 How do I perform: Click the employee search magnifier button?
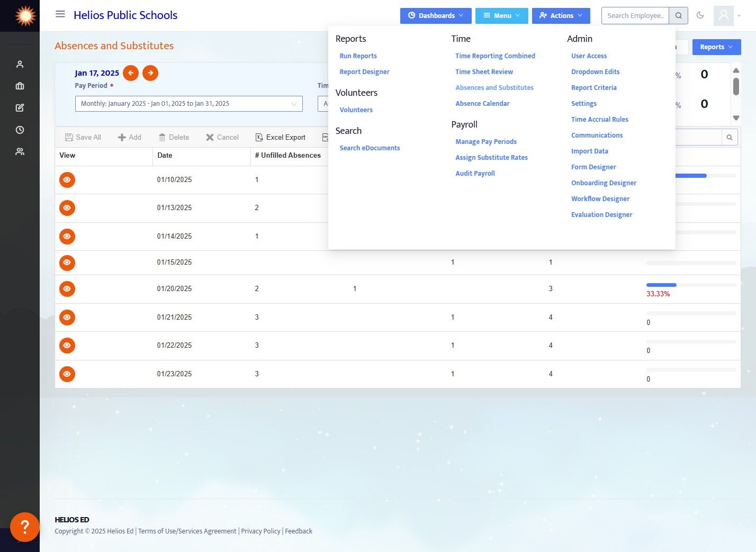coord(679,16)
